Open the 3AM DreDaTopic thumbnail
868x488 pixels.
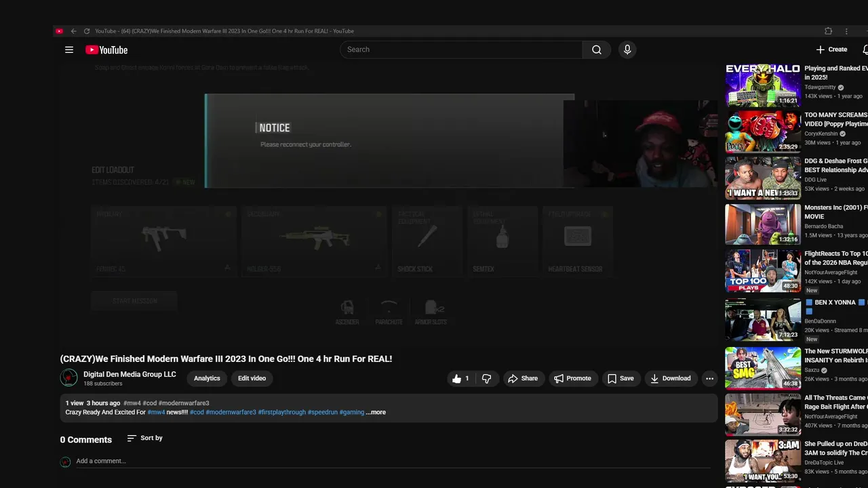pos(763,461)
